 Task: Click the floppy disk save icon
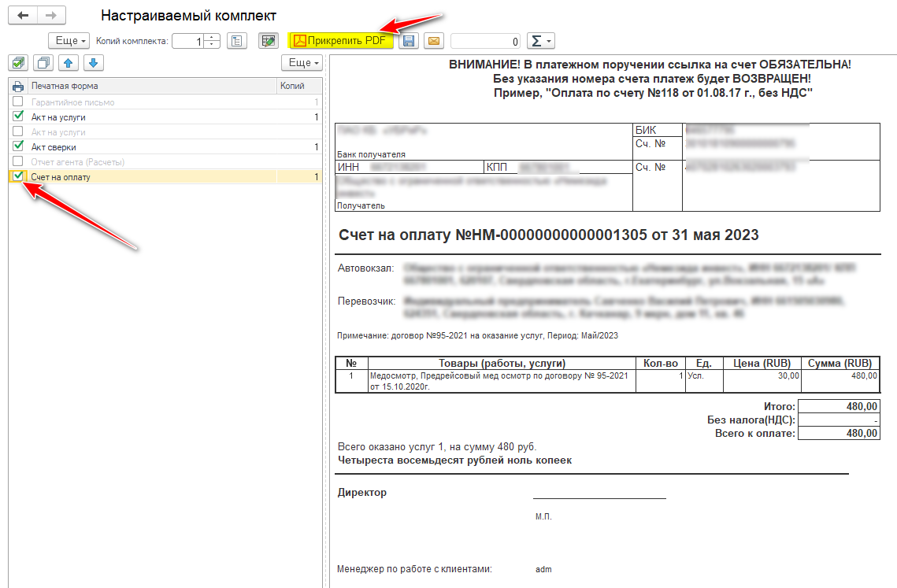pos(408,41)
